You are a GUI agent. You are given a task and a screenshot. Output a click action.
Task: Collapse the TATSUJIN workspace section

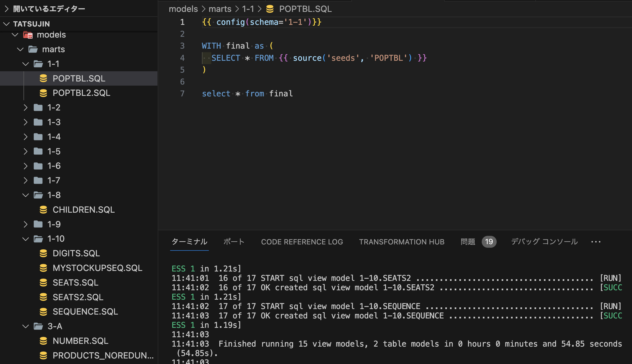(7, 24)
